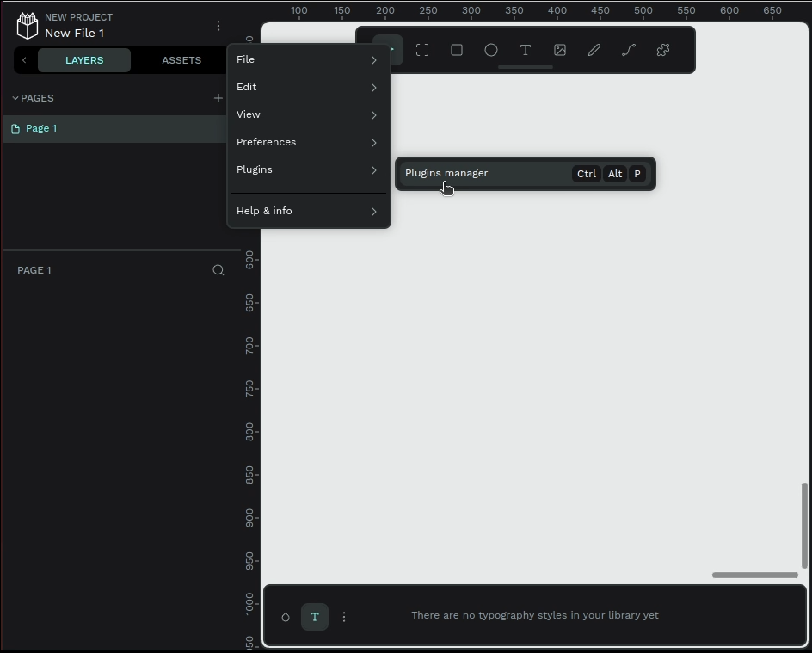Image resolution: width=812 pixels, height=653 pixels.
Task: Click the puzzle-piece Plugins toolbar icon
Action: (x=663, y=50)
